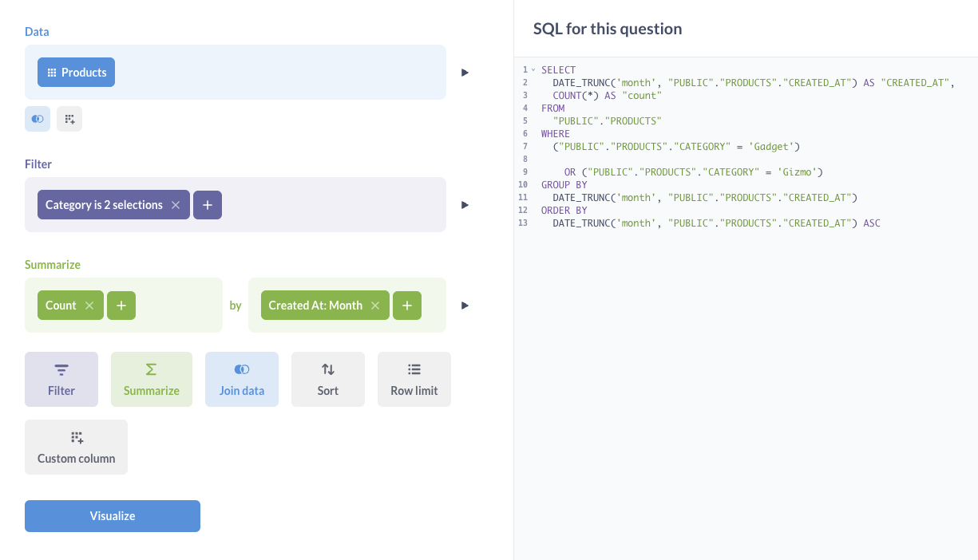978x560 pixels.
Task: Collapse the SELECT statement via line 1 chevron
Action: [x=533, y=69]
